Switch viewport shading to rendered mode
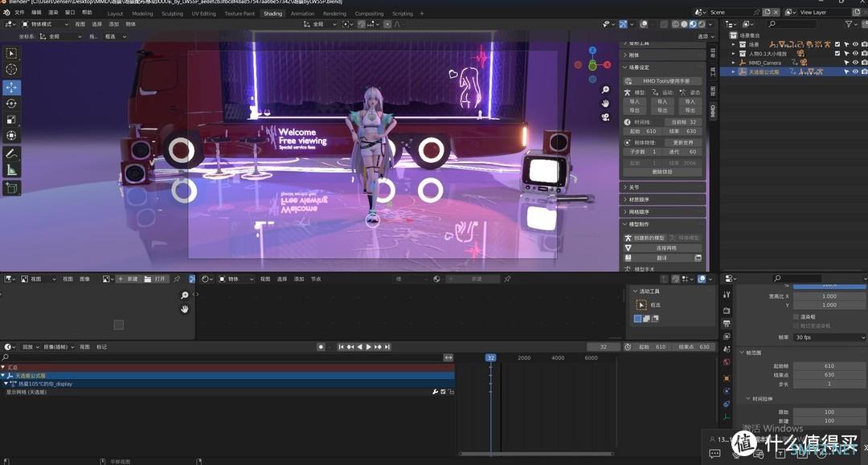Image resolution: width=868 pixels, height=465 pixels. pyautogui.click(x=702, y=24)
